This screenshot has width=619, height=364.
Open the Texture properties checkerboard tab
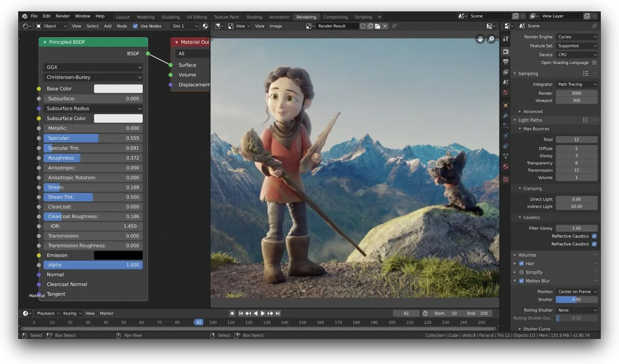506,179
